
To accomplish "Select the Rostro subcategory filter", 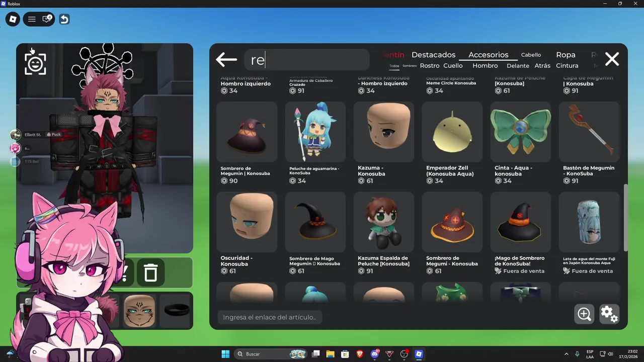I will point(430,66).
